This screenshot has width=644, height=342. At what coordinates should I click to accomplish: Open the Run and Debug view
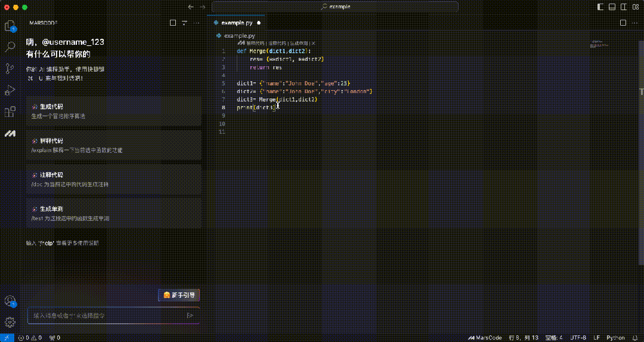click(10, 90)
